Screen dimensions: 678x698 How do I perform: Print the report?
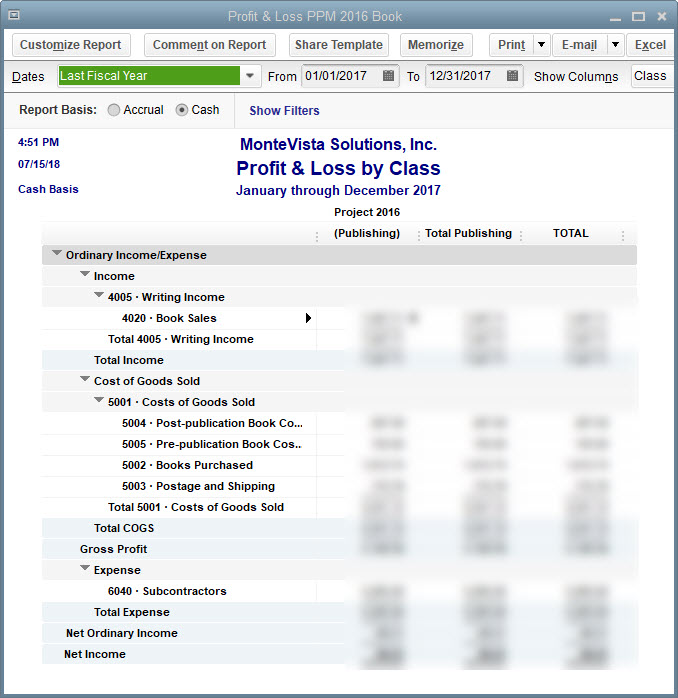pos(512,45)
